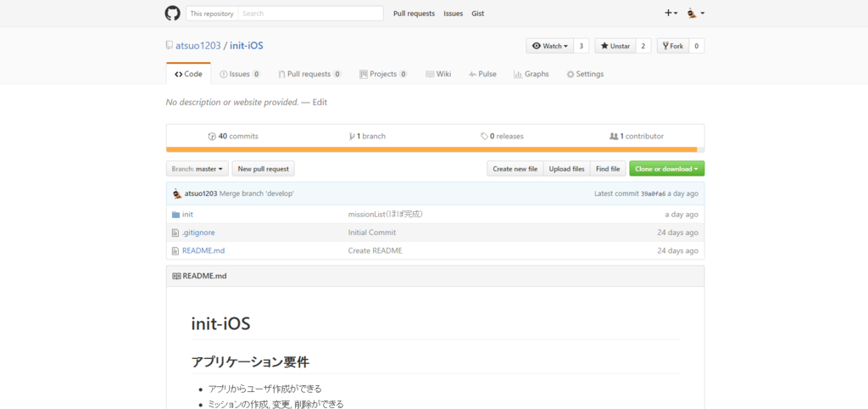Click the folder icon of init directory

point(176,215)
